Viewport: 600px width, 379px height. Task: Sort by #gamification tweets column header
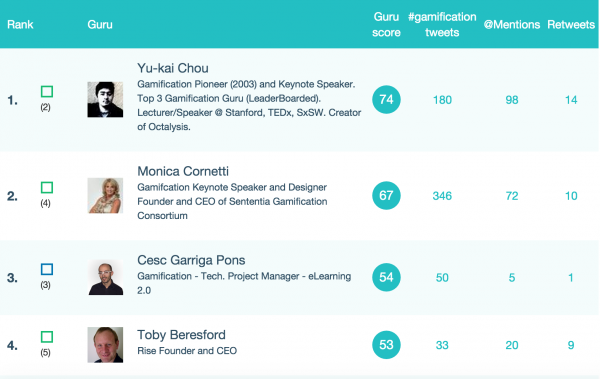click(442, 25)
